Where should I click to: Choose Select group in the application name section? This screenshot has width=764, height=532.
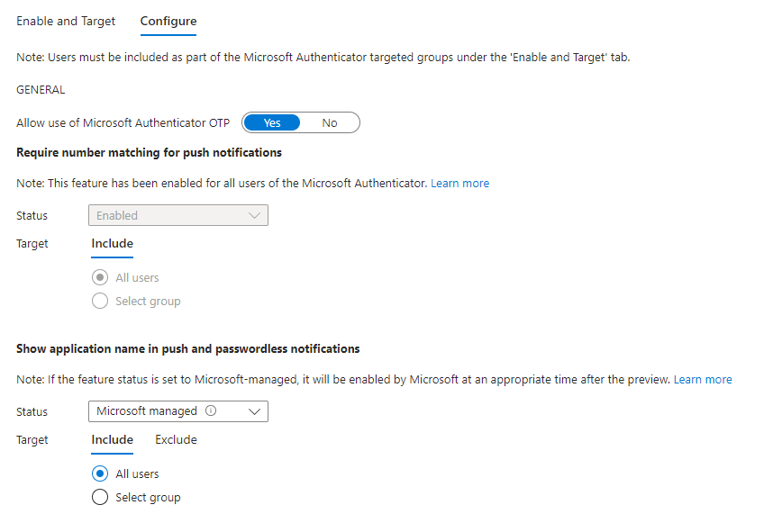point(99,497)
